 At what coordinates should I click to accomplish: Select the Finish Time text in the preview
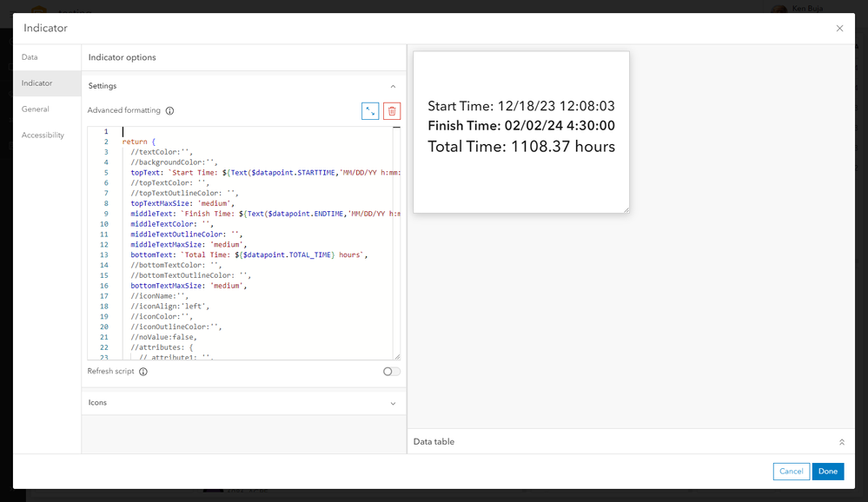(x=521, y=126)
